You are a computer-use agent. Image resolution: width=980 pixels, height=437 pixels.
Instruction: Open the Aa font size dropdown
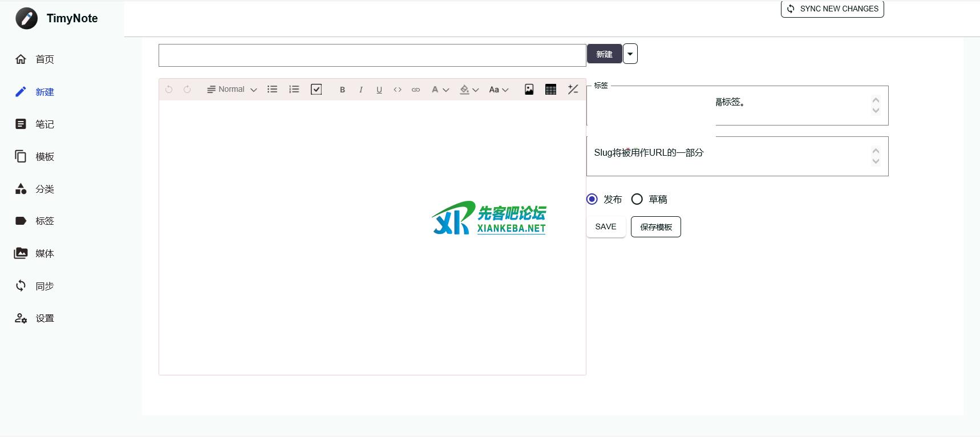(x=499, y=90)
